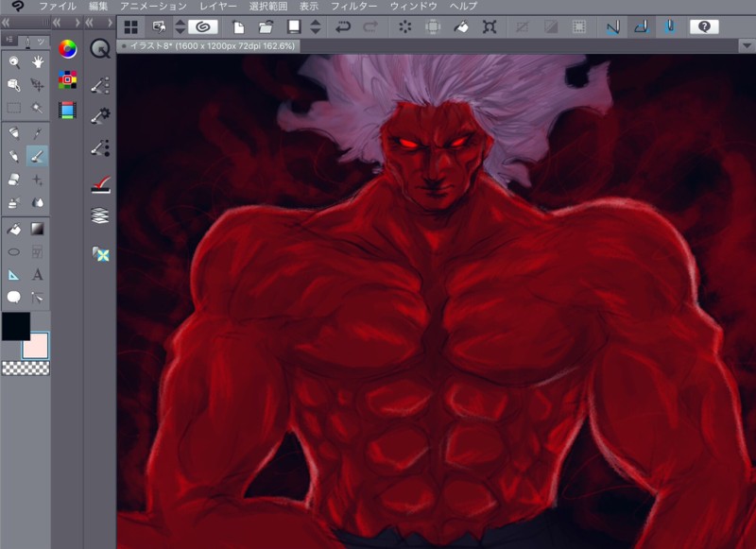Open the Brush size palette icon

pos(100,147)
